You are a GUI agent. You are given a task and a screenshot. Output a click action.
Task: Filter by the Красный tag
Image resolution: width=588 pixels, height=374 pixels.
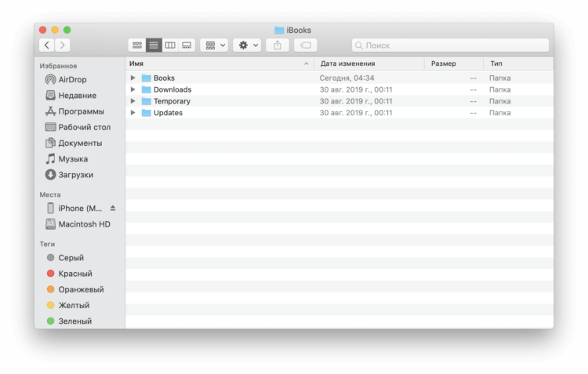tap(69, 274)
